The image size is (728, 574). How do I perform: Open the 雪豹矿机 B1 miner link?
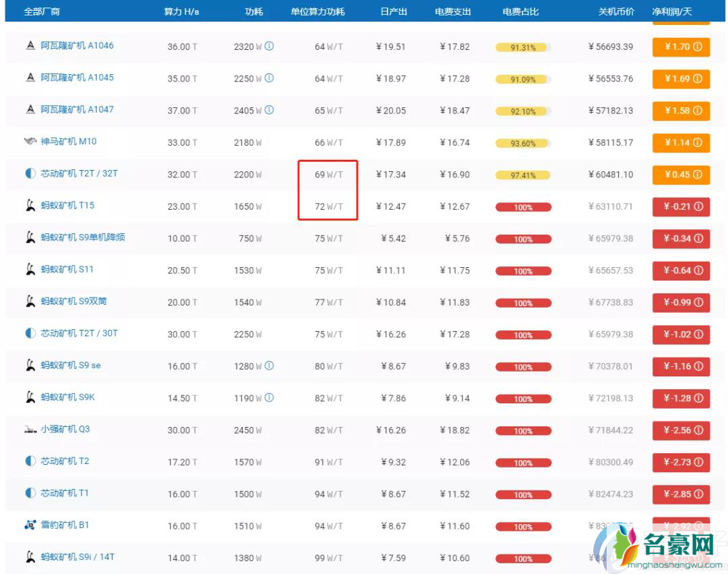(65, 525)
